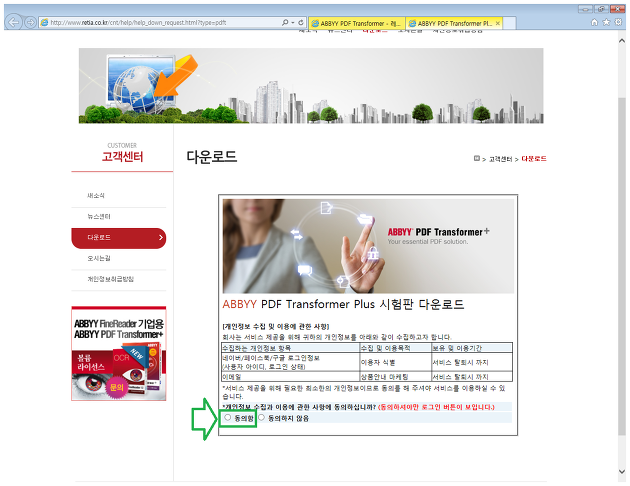Click the refresh icon in address bar

[x=301, y=22]
